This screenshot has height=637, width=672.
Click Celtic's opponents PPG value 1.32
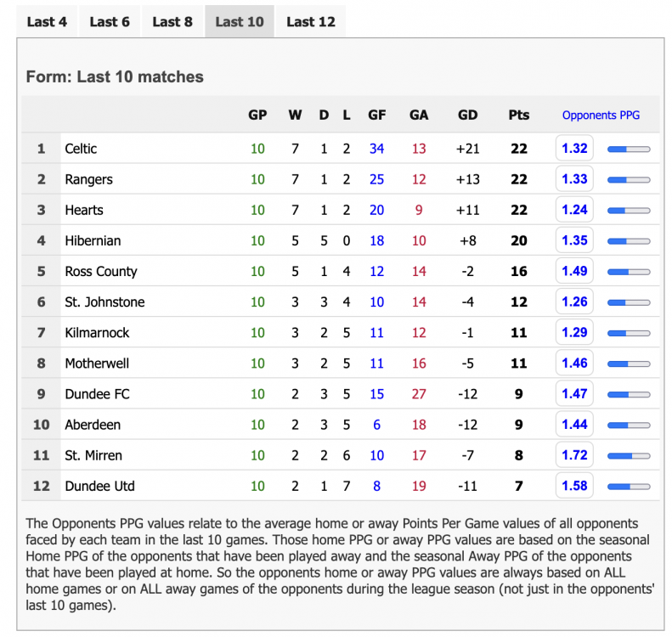pos(574,149)
